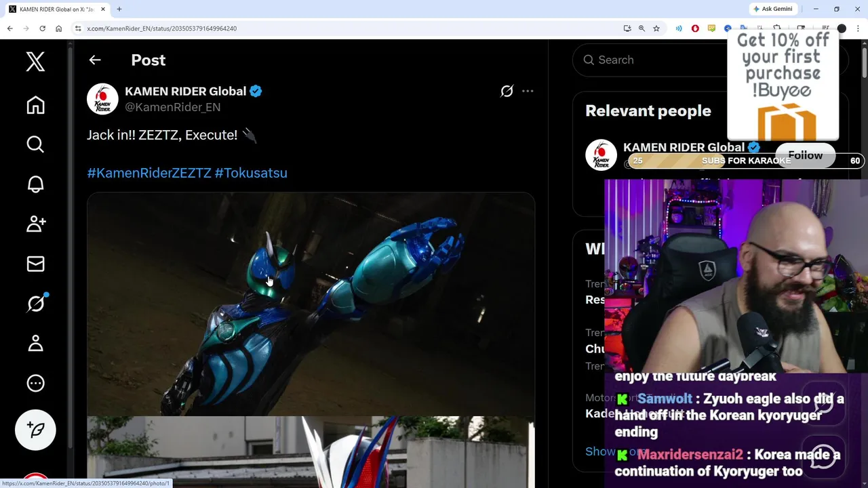This screenshot has height=488, width=868.
Task: Click the blue sound-wave extension icon
Action: pos(679,28)
